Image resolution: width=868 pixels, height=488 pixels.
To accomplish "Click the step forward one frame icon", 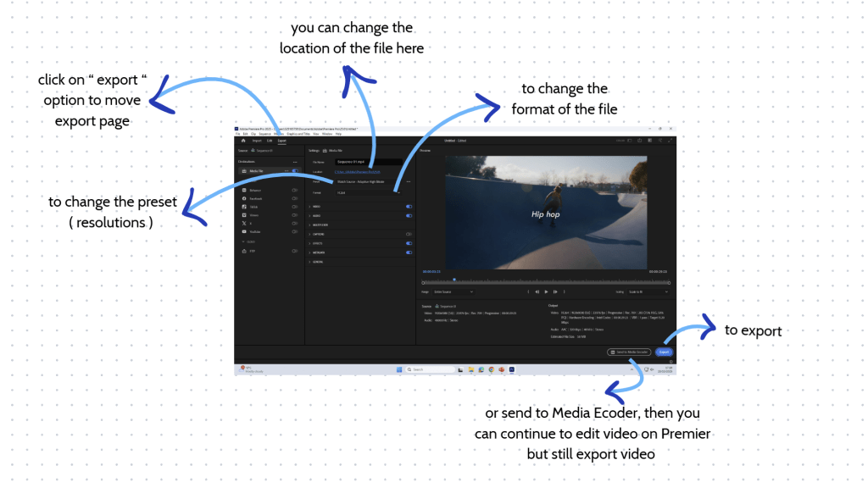I will 555,291.
